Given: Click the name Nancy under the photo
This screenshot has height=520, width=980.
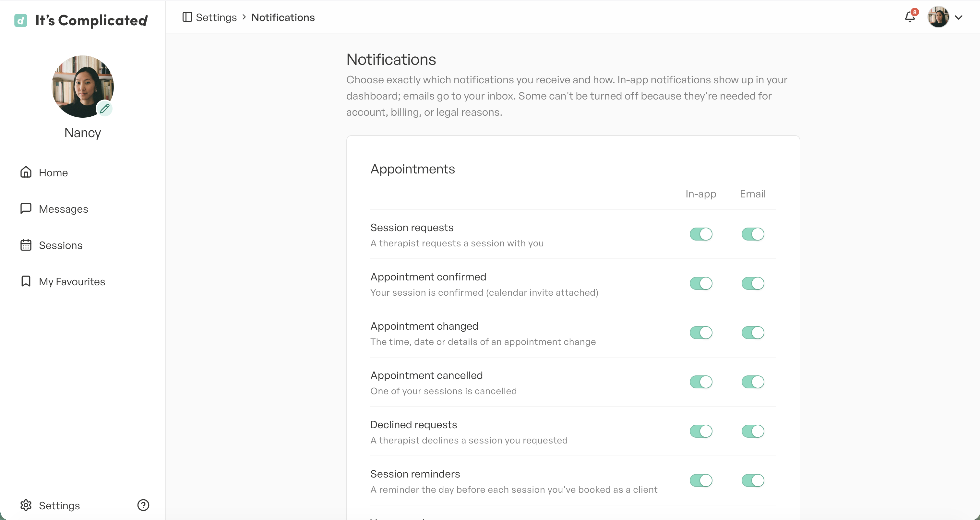Looking at the screenshot, I should (x=83, y=133).
